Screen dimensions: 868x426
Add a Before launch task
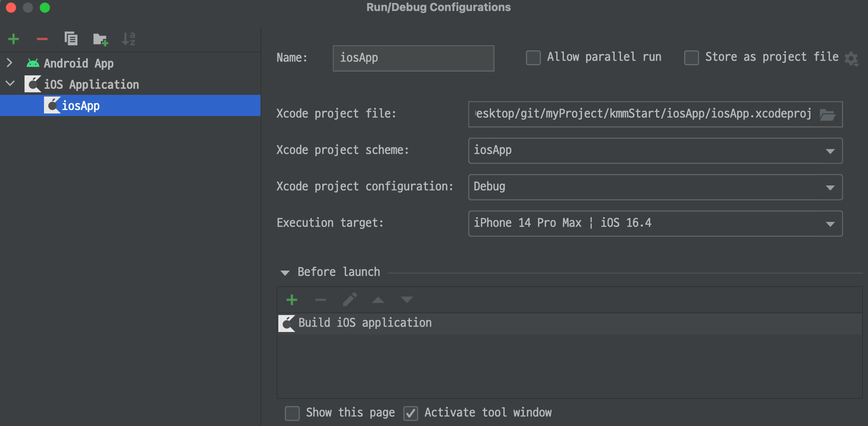(292, 300)
